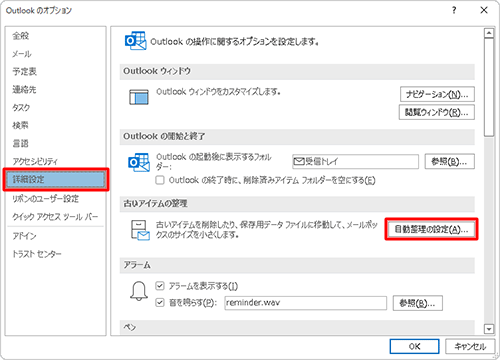Select アドイン in the sidebar
Viewport: 500px width, 360px height.
24,236
